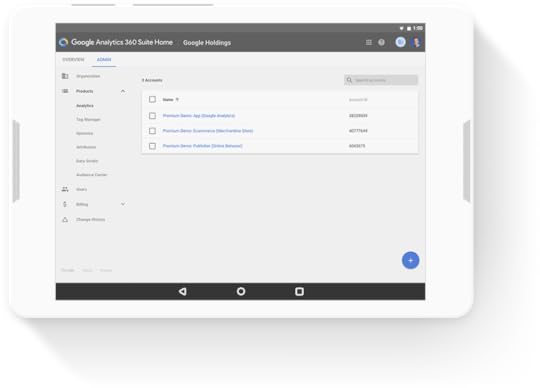Viewport: 540px width, 388px height.
Task: Open the Premium Demo Publisher account link
Action: tap(202, 146)
